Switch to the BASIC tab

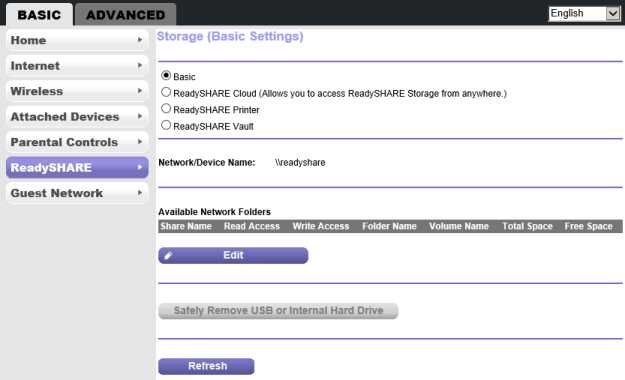pyautogui.click(x=39, y=15)
